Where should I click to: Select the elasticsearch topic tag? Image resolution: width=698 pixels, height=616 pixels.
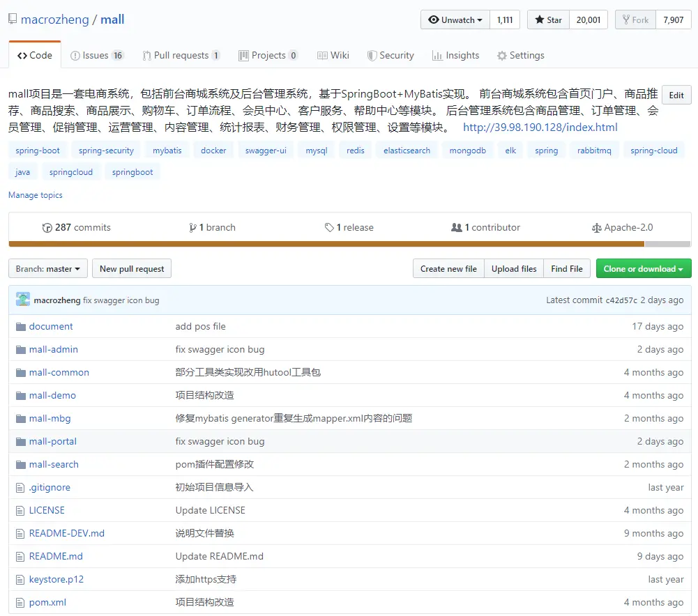[x=407, y=151]
